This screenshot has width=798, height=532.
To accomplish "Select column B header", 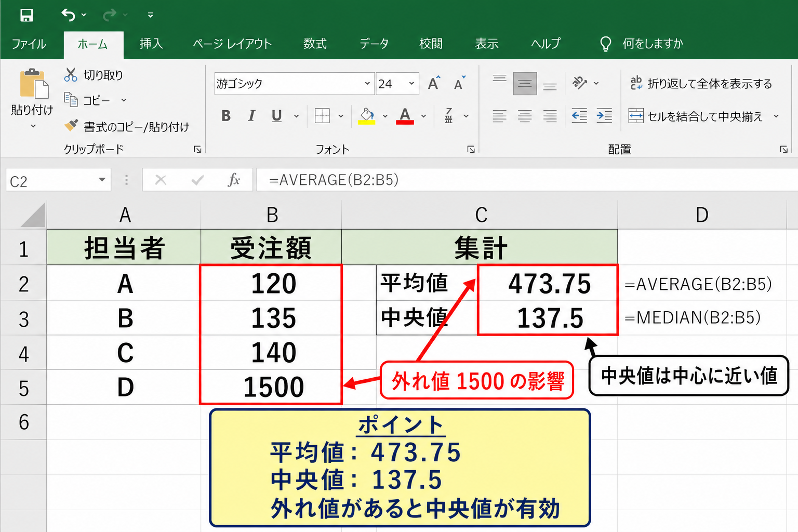I will 272,215.
